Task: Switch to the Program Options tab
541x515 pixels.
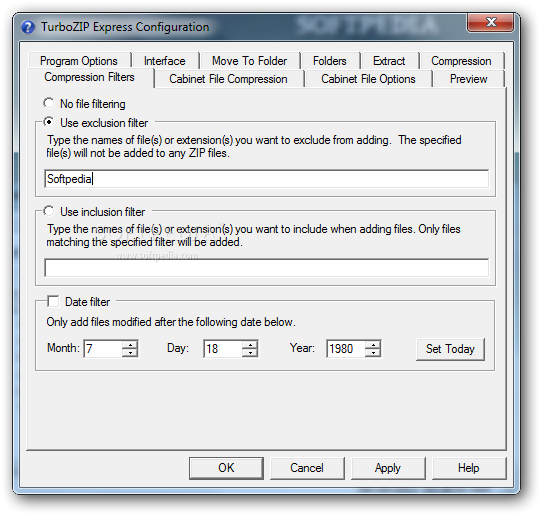Action: click(x=79, y=61)
